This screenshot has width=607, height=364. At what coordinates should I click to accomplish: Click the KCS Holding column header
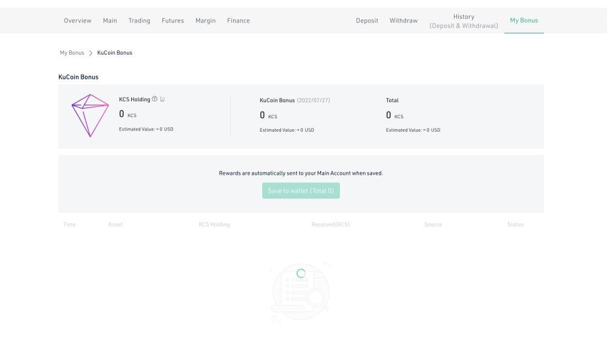click(214, 224)
